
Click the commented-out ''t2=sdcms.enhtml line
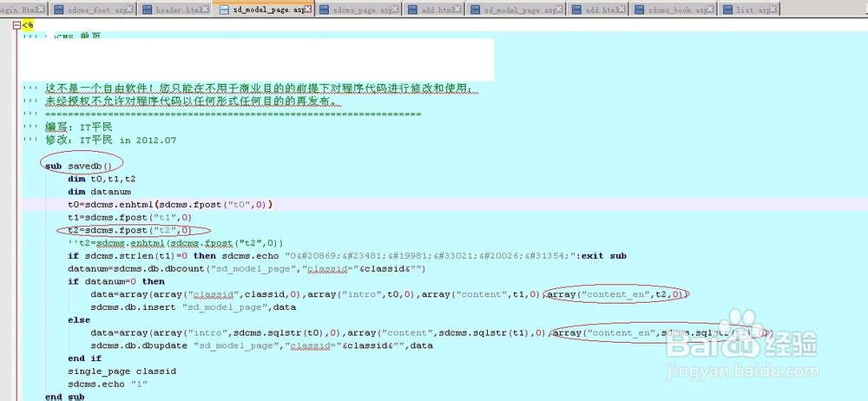(175, 242)
